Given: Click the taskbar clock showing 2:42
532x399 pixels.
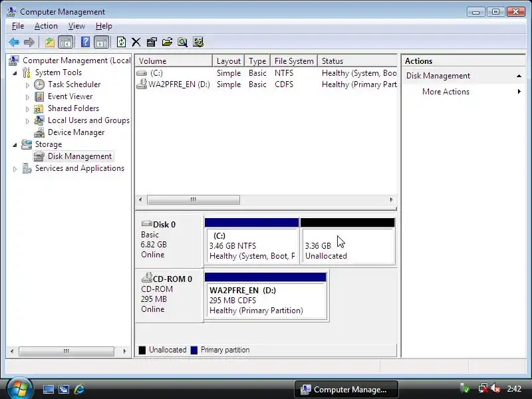Looking at the screenshot, I should (x=514, y=389).
